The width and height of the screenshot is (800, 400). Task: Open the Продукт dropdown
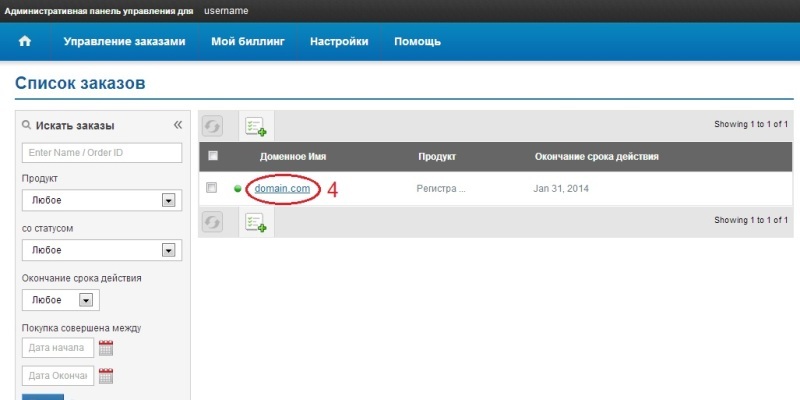(x=102, y=201)
